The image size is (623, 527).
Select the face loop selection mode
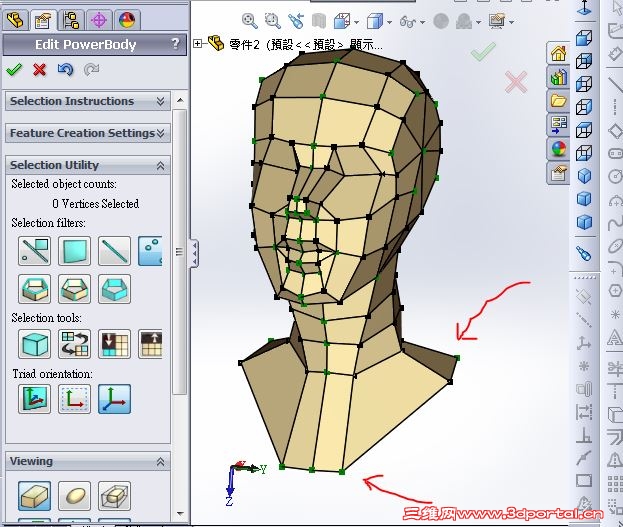[35, 289]
